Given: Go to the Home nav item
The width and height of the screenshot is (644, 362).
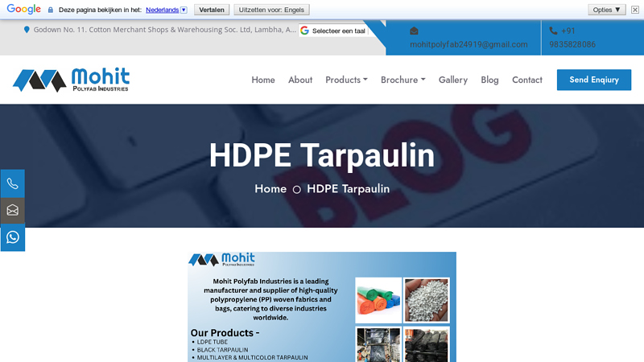Looking at the screenshot, I should coord(263,80).
